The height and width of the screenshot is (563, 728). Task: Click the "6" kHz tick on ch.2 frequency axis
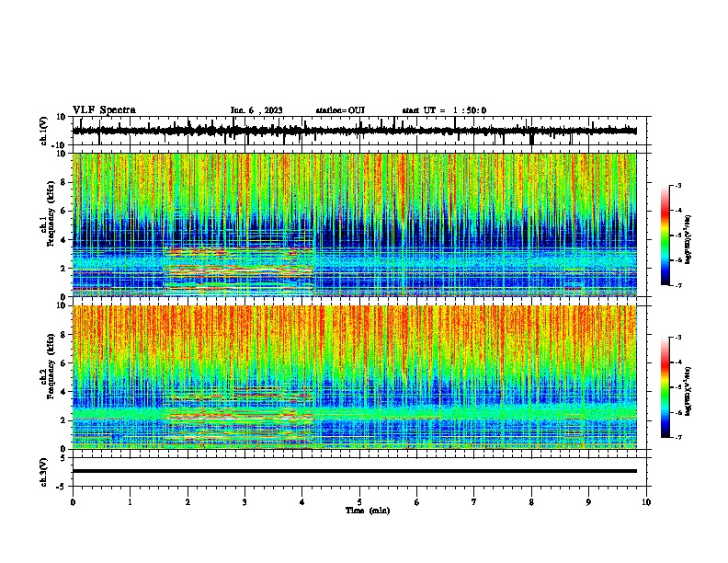[x=64, y=363]
